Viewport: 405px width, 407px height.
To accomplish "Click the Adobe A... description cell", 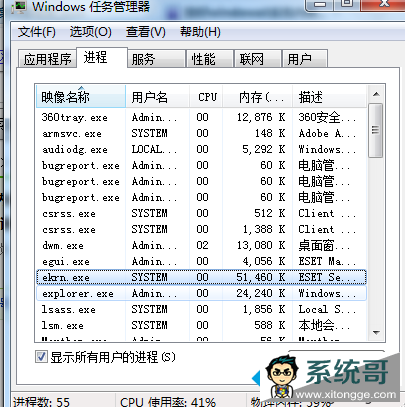I will (x=327, y=133).
